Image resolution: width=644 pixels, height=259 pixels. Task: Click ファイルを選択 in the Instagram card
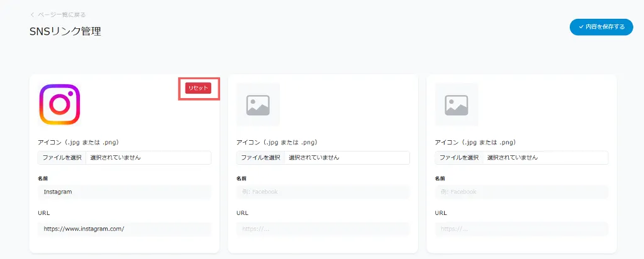click(x=62, y=157)
